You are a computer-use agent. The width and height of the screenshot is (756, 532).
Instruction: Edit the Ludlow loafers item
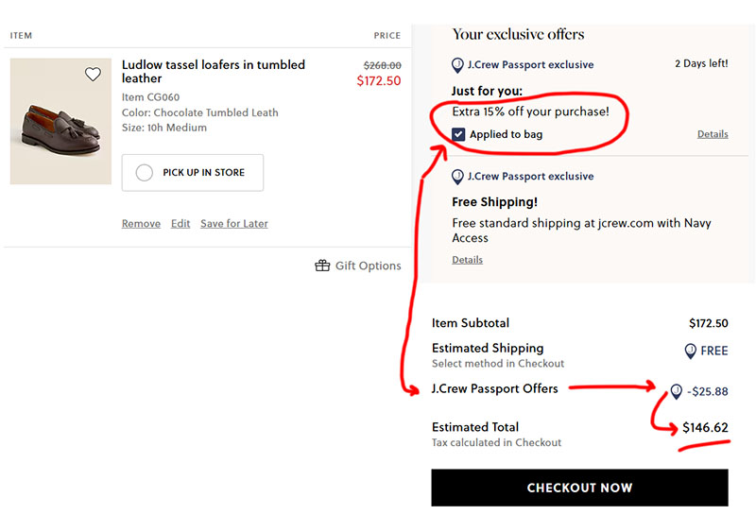[180, 224]
